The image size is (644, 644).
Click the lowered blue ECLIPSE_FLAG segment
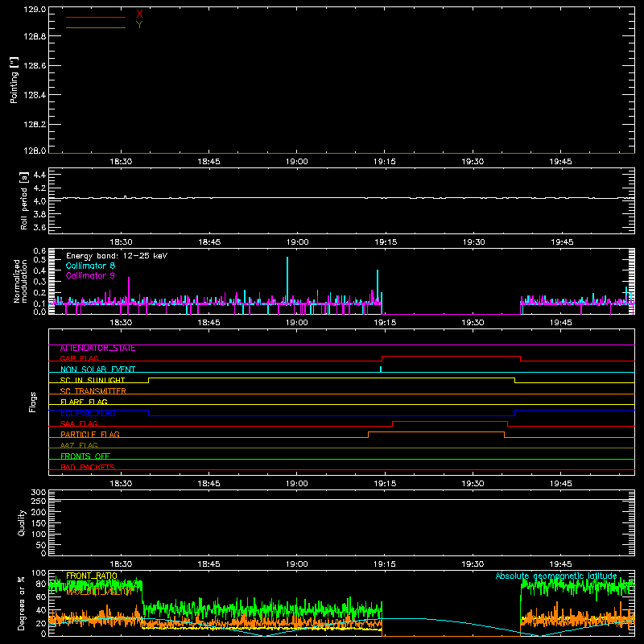pos(332,415)
